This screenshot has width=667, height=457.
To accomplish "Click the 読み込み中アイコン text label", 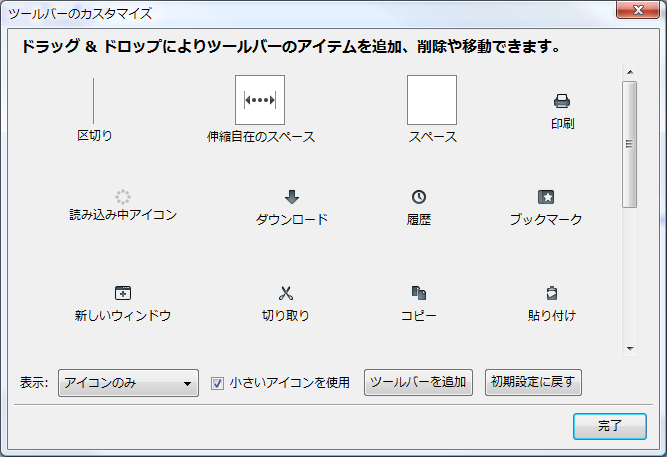I will pyautogui.click(x=123, y=214).
